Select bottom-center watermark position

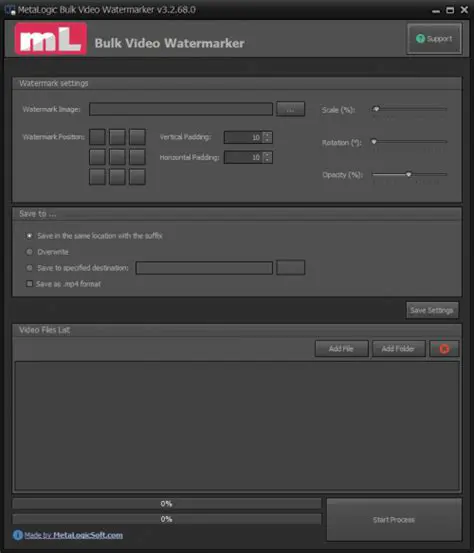(117, 177)
